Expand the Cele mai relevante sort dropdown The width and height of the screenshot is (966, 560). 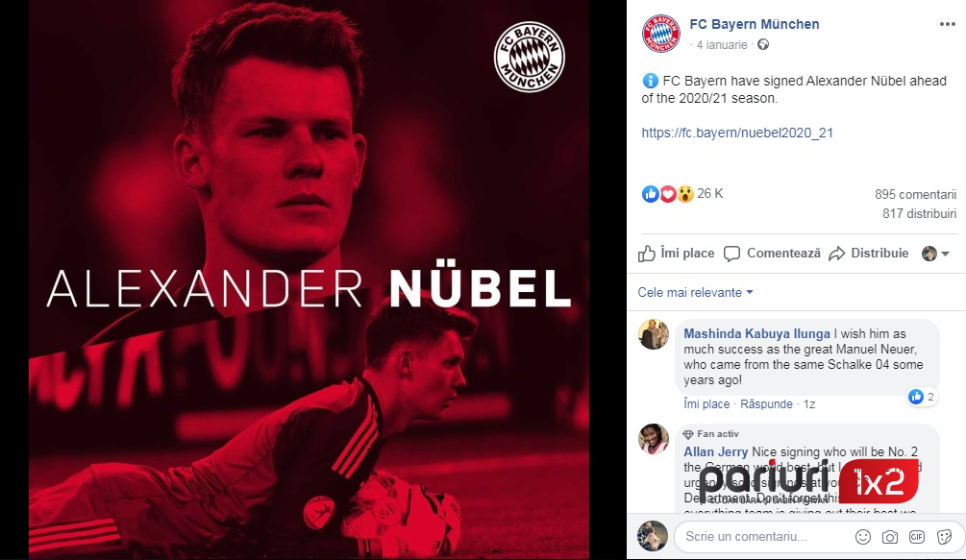[x=695, y=292]
